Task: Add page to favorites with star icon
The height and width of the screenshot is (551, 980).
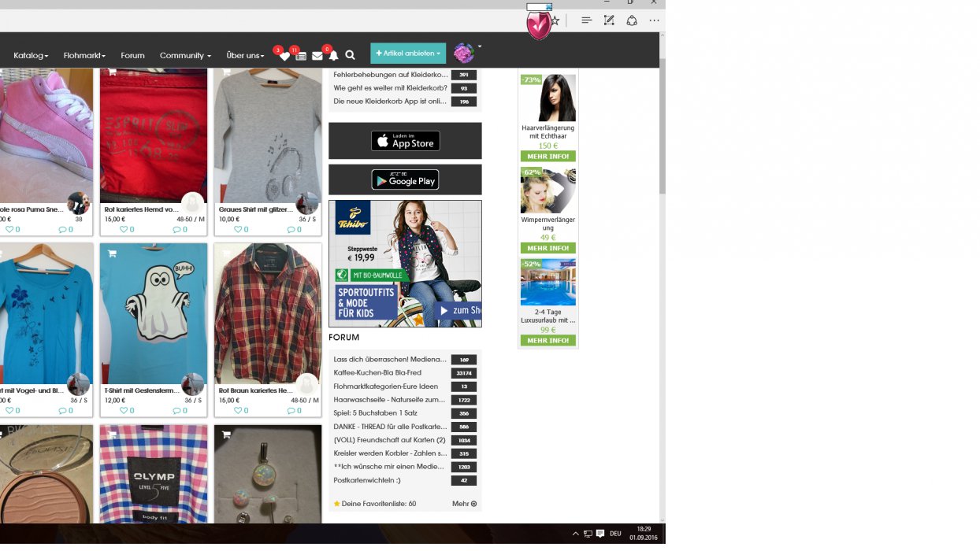Action: coord(555,20)
